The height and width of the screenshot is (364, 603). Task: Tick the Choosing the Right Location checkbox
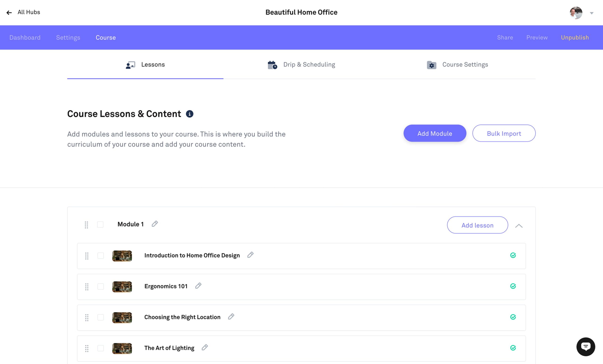(x=100, y=318)
